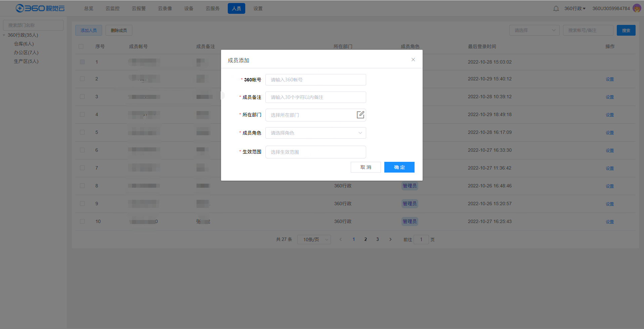
Task: Click the 取消 button in the dialog
Action: (366, 167)
